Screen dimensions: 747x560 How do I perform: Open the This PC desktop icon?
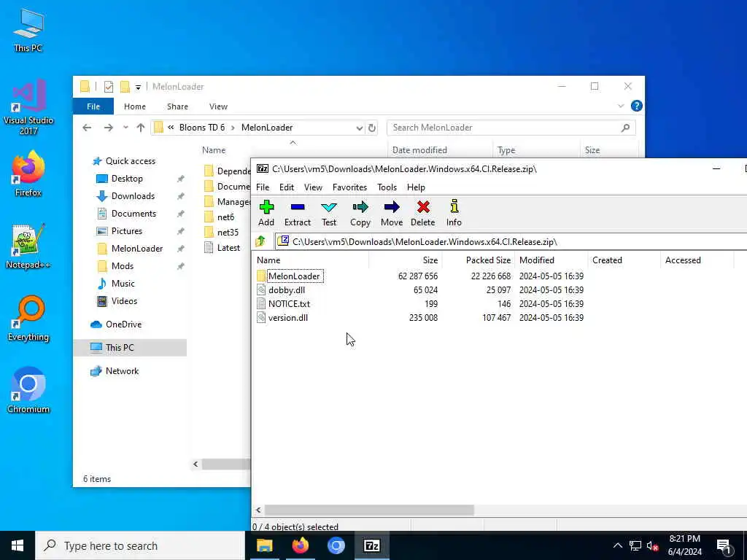click(28, 30)
